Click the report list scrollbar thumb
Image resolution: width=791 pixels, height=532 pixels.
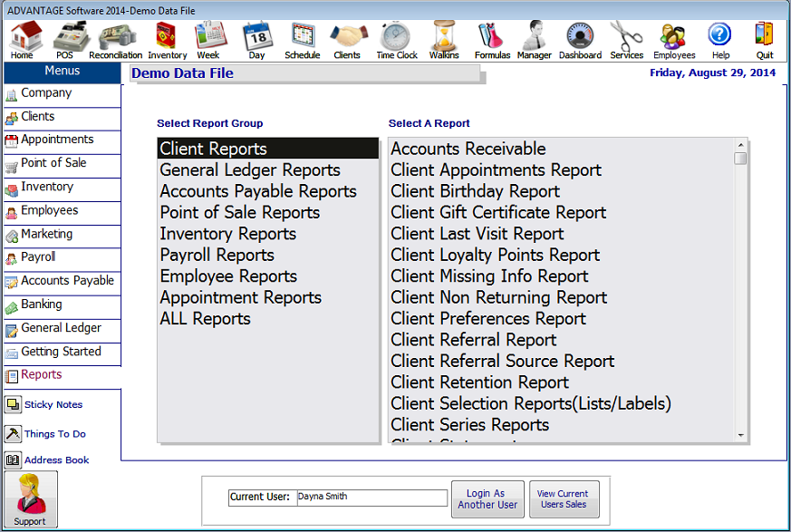point(740,159)
